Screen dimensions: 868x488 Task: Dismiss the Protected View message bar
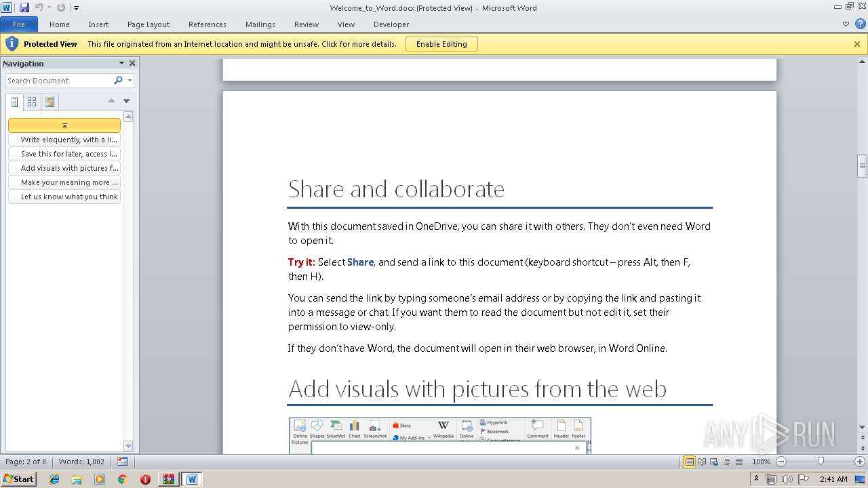pyautogui.click(x=857, y=44)
